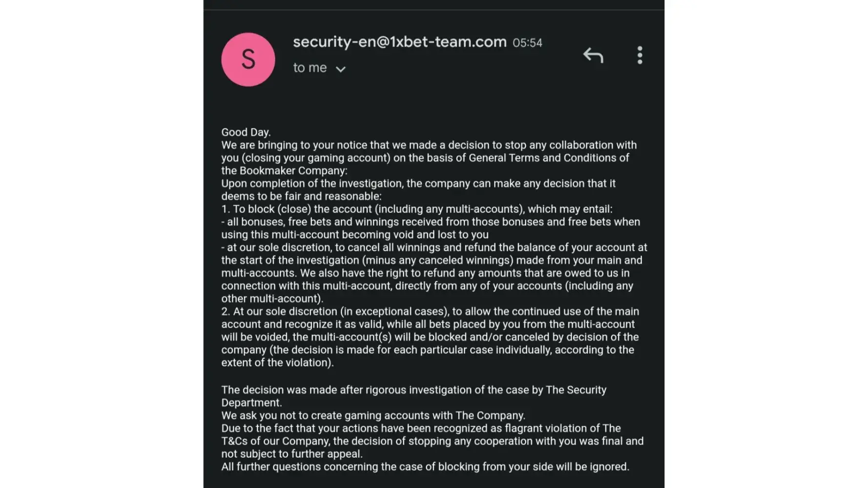Viewport: 868px width, 488px height.
Task: Click the pink S sender avatar
Action: 248,60
